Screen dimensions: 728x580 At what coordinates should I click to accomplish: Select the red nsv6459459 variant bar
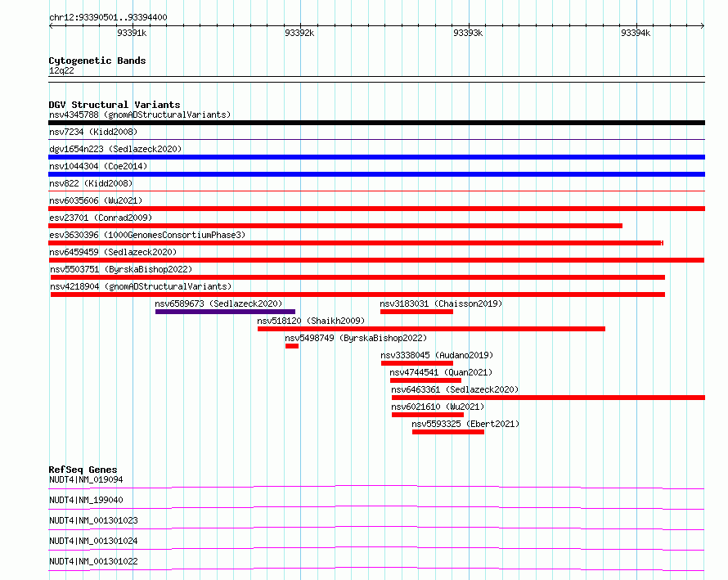tap(376, 260)
